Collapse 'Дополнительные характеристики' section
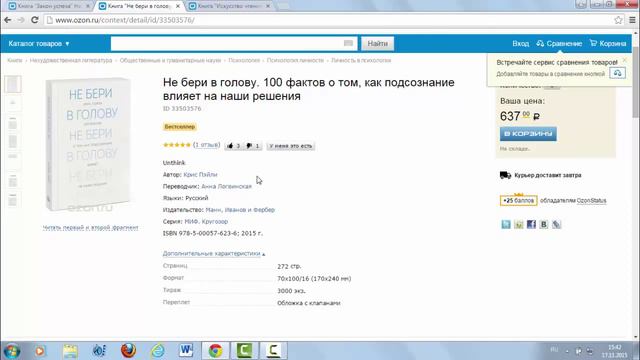The height and width of the screenshot is (360, 640). [213, 254]
